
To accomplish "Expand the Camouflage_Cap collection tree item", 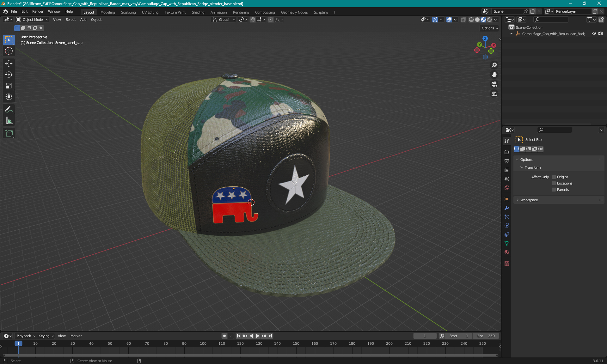I will [512, 34].
